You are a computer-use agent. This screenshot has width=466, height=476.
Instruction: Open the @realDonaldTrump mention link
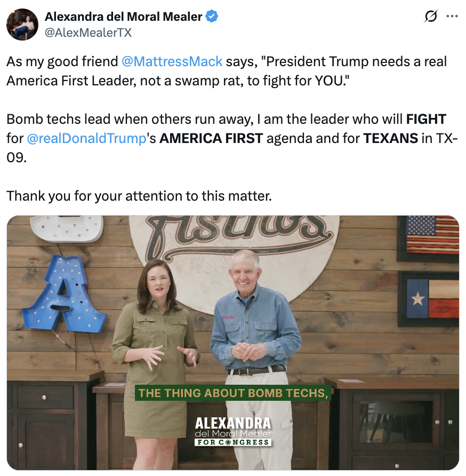click(x=86, y=138)
